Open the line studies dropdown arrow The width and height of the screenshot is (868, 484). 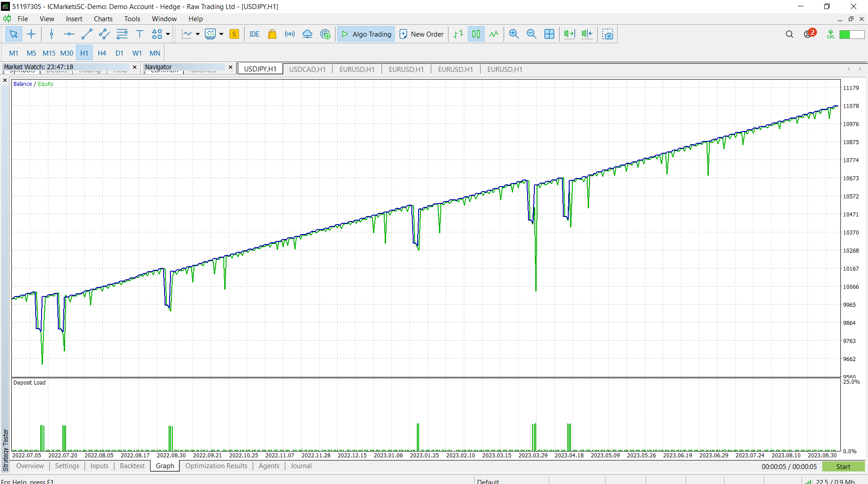coord(198,34)
